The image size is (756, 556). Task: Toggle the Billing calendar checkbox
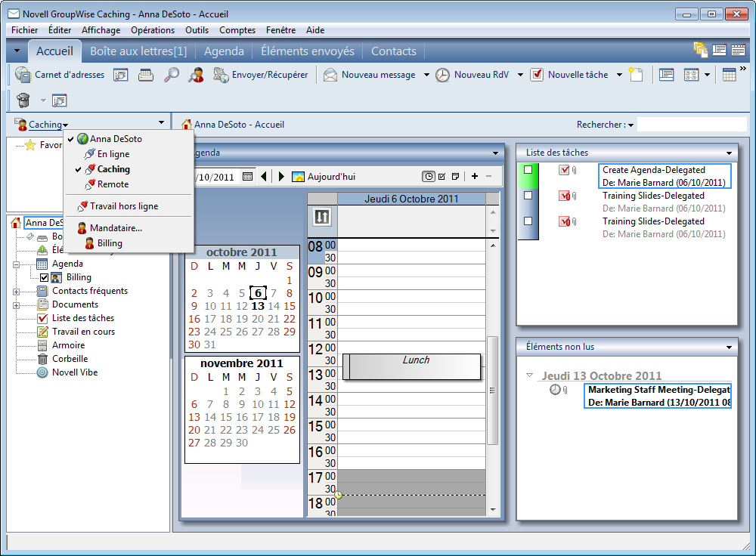[44, 277]
